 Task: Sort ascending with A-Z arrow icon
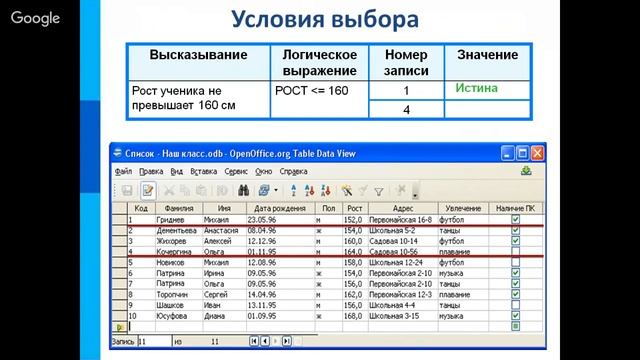309,191
